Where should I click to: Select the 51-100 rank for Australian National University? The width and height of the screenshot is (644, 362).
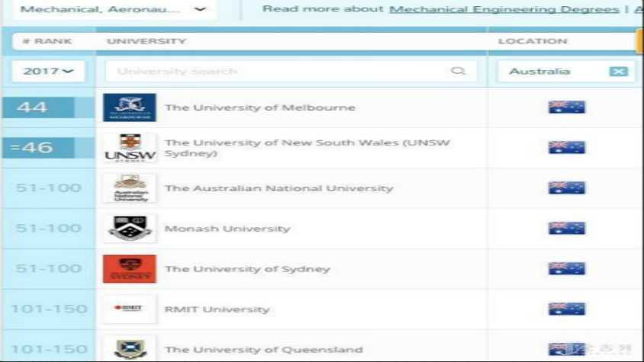coord(49,187)
